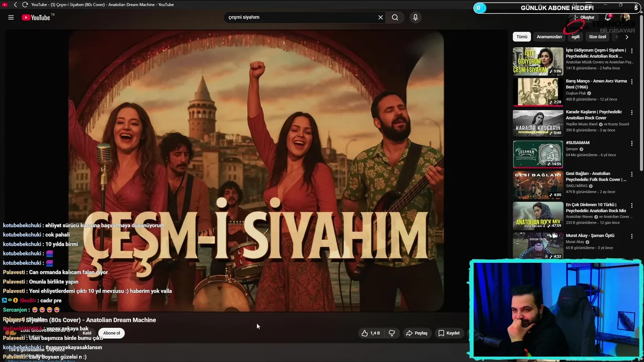Click the main video player to pause playback
Viewport: 644px width, 362px height.
256,171
